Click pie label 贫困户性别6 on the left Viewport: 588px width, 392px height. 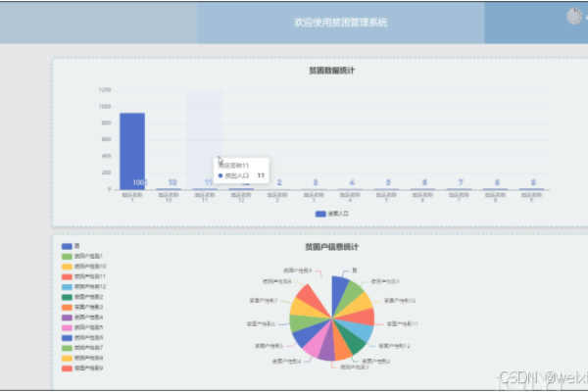point(261,323)
